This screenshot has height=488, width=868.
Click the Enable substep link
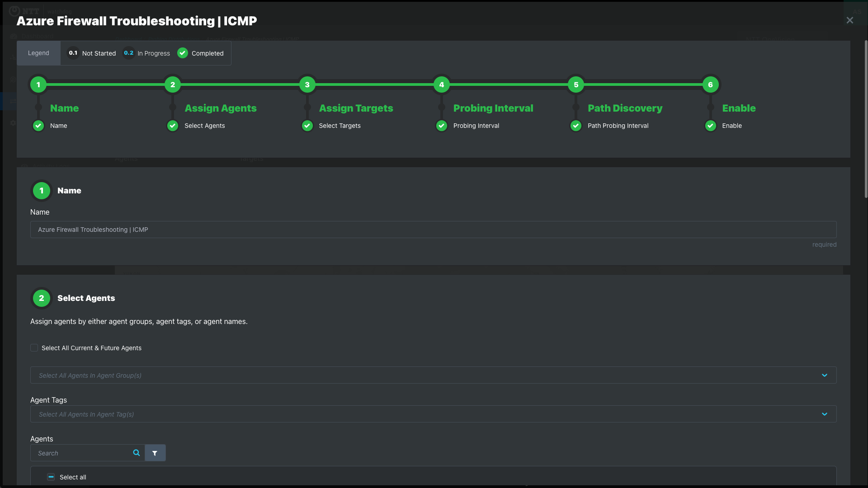pos(731,126)
